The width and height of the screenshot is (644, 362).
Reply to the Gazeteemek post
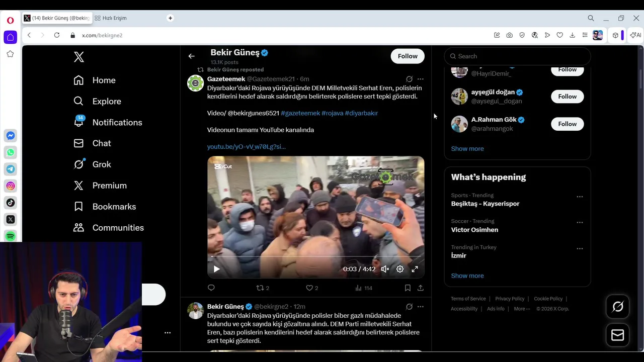[211, 288]
